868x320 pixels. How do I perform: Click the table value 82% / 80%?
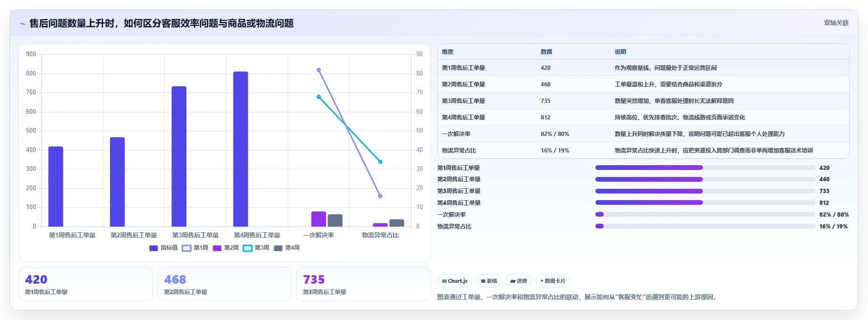[555, 134]
